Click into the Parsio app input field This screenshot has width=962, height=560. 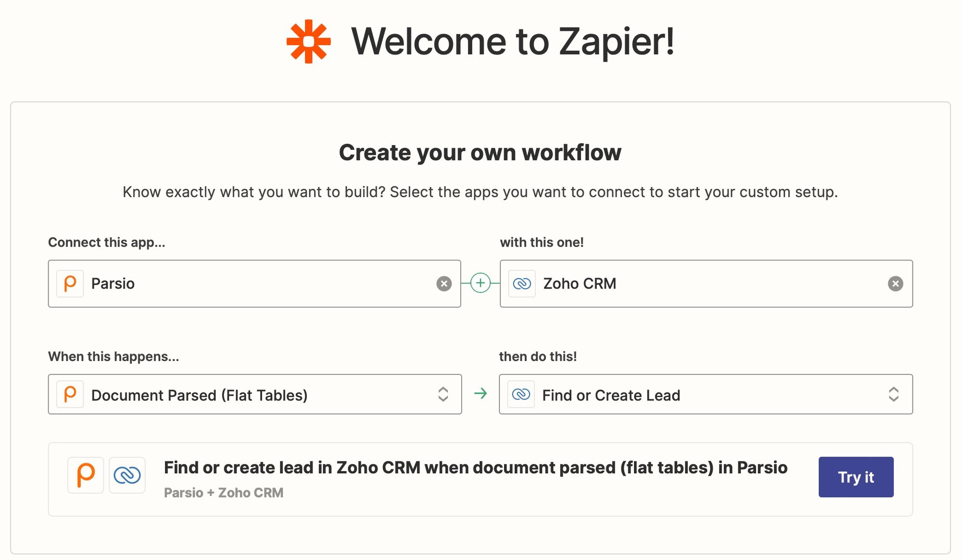pyautogui.click(x=260, y=284)
